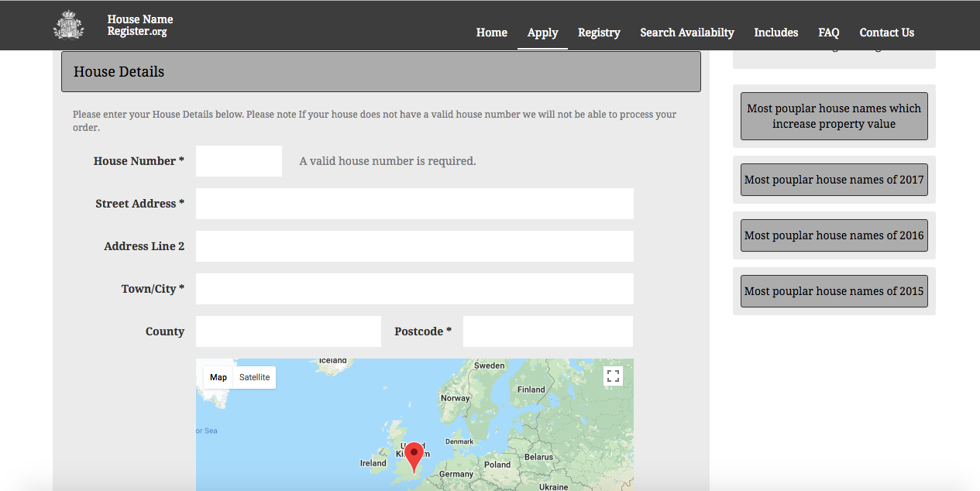980x491 pixels.
Task: Open the Includes page
Action: pos(776,33)
